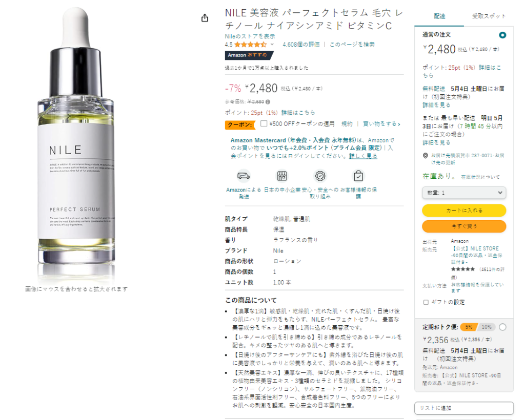Screen dimensions: 525x420
Task: Click the カートに入れる add to cart button
Action: pyautogui.click(x=464, y=211)
